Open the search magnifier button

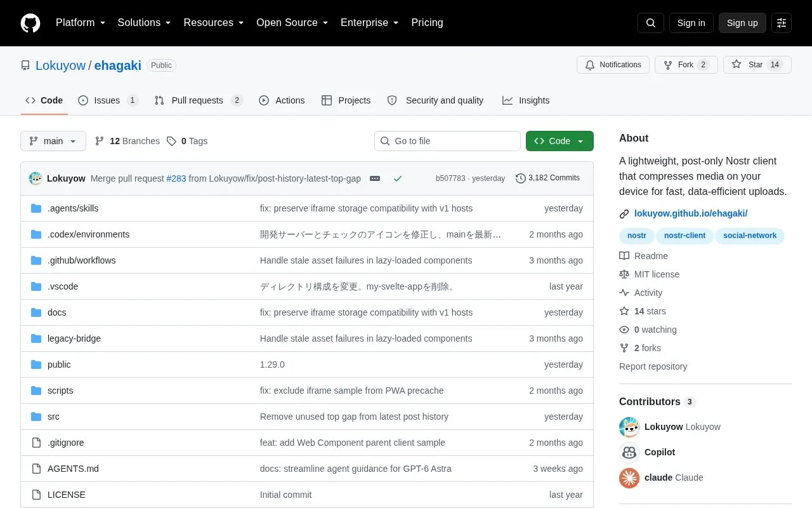click(651, 23)
